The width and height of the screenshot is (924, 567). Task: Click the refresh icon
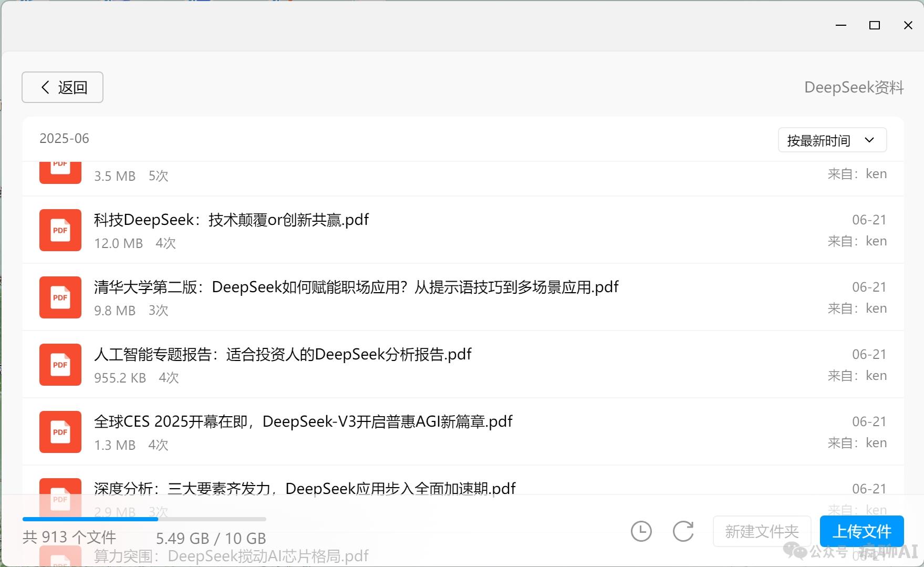[683, 531]
